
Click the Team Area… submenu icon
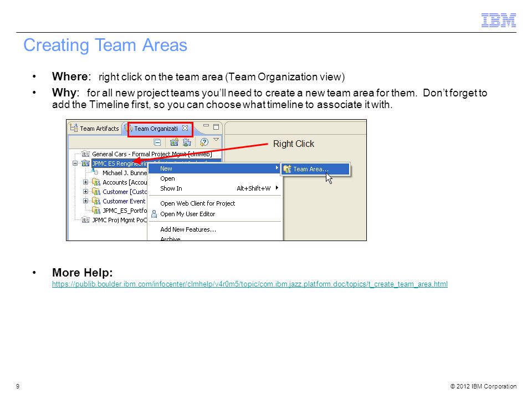[x=287, y=169]
